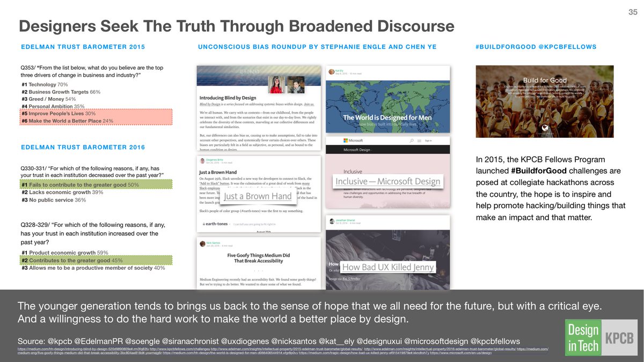Select the 'Product economic growth 59%' row
Image resolution: width=644 pixels, height=362 pixels.
(65, 253)
